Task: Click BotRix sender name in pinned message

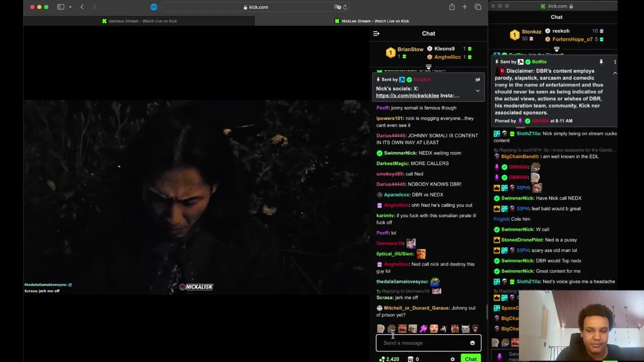Action: click(x=539, y=62)
